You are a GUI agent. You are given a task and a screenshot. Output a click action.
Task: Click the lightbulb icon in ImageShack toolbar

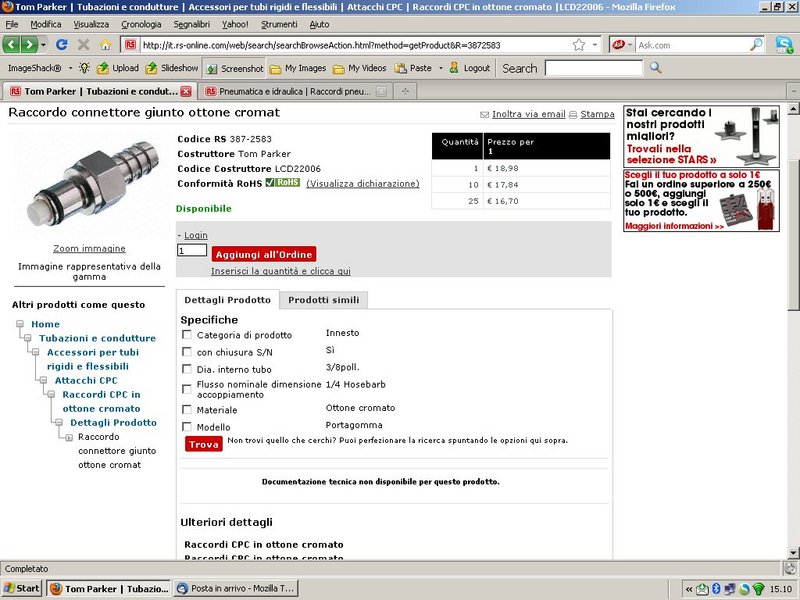point(85,68)
